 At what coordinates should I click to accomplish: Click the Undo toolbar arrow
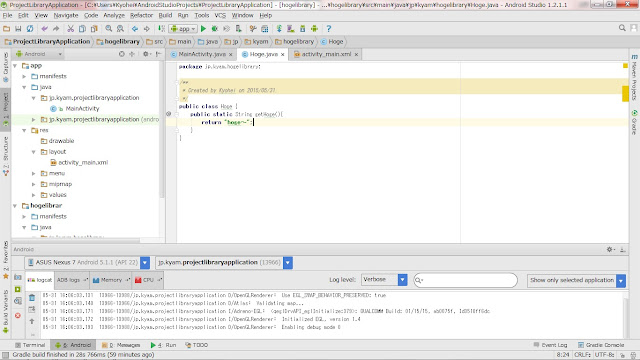click(44, 29)
